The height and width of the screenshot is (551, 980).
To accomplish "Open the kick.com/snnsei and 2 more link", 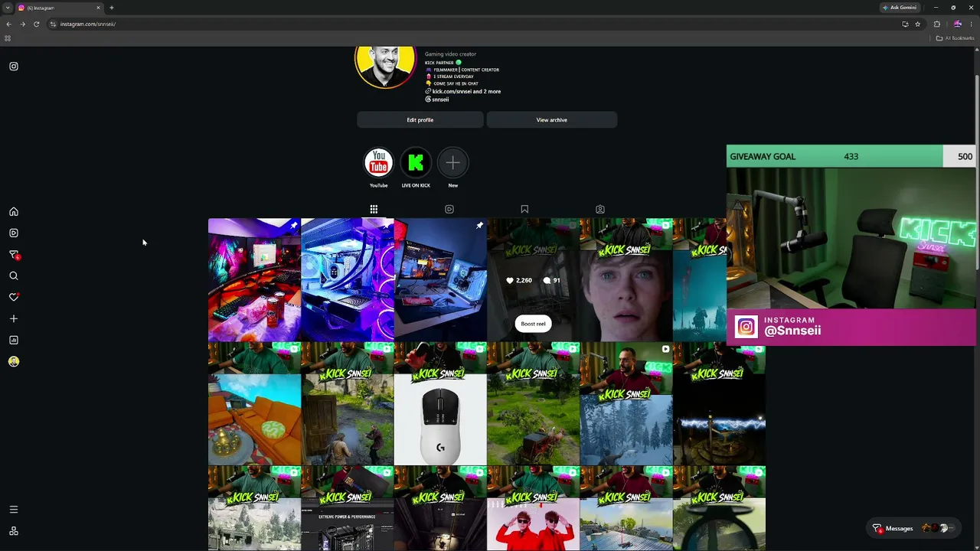I will [x=466, y=92].
